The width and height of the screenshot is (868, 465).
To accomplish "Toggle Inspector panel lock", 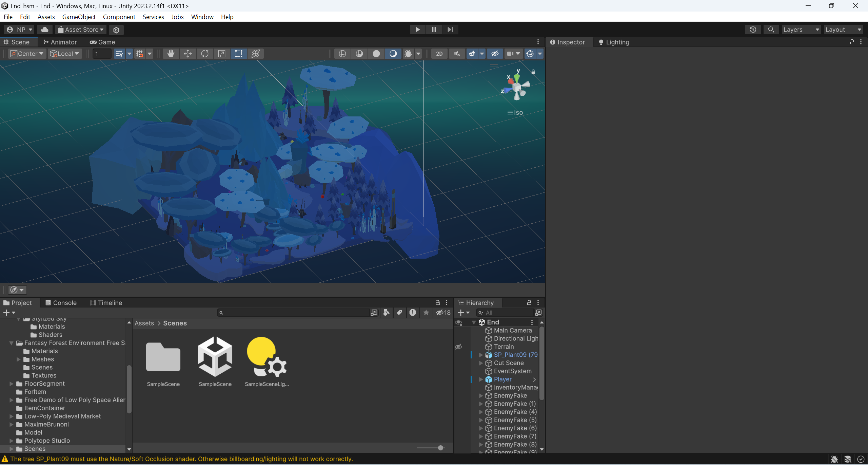I will [x=852, y=42].
